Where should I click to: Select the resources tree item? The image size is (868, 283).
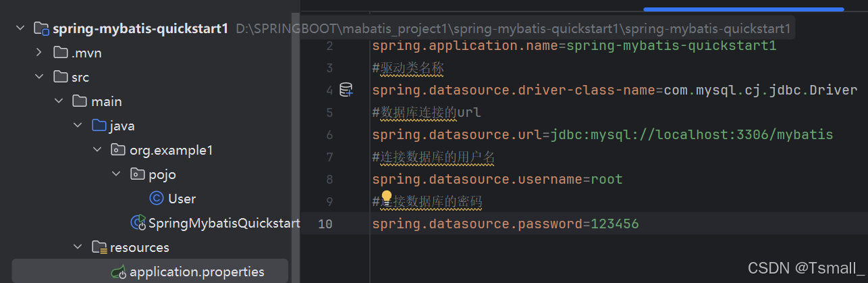point(140,247)
